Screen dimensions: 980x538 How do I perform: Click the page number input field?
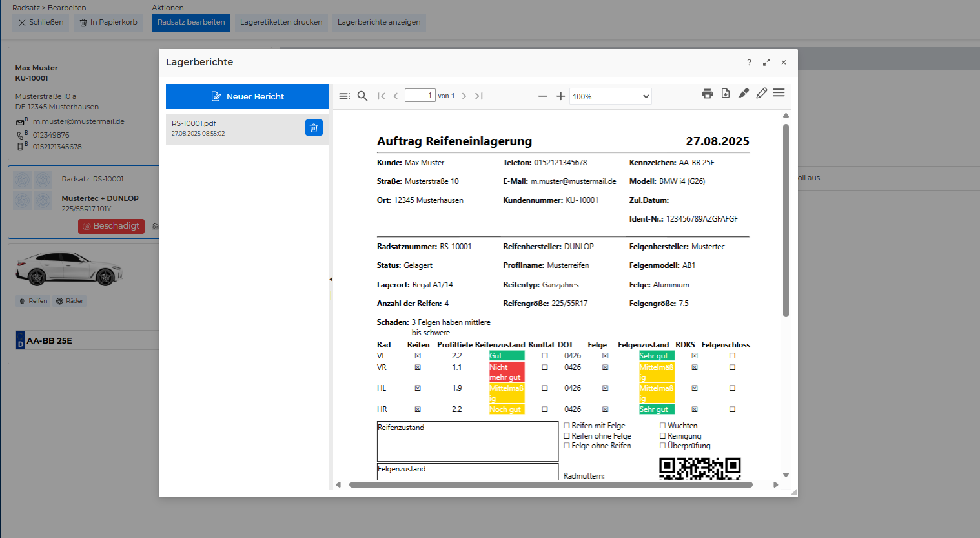coord(420,96)
